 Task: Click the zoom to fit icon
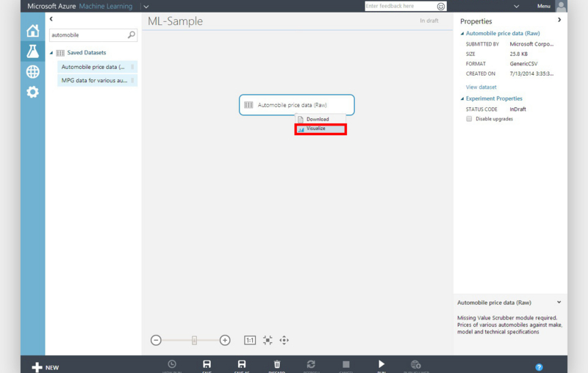[268, 340]
